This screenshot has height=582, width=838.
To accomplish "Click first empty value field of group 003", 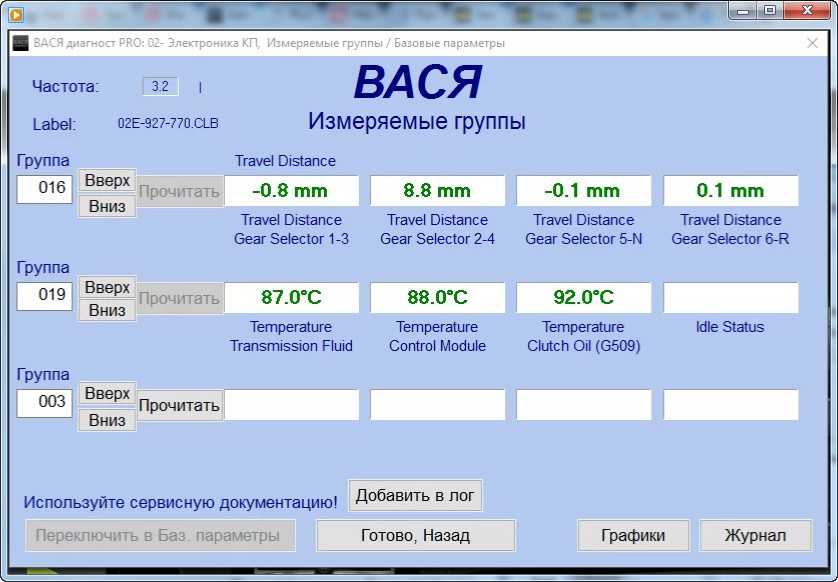I will point(291,405).
